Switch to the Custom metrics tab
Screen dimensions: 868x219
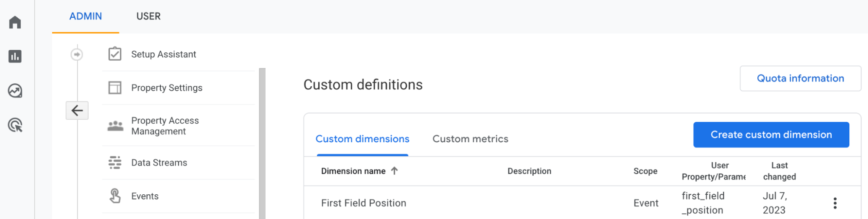click(x=470, y=139)
